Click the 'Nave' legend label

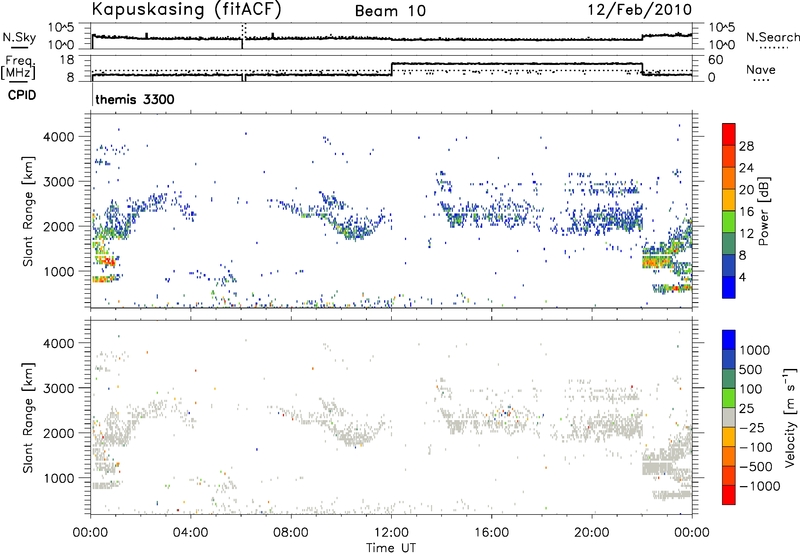point(761,69)
